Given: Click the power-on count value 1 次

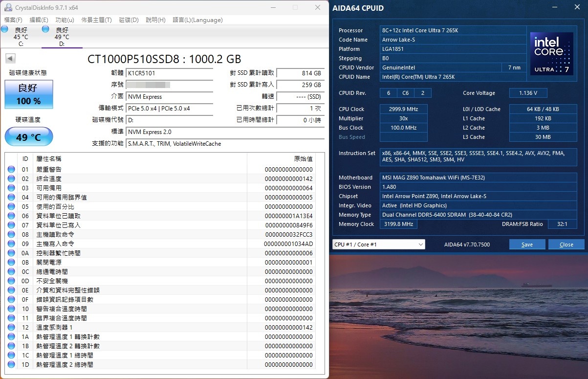Looking at the screenshot, I should 300,109.
